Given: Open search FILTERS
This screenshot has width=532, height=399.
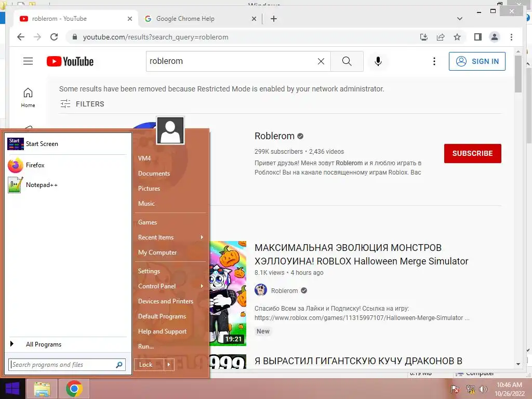Looking at the screenshot, I should pos(82,104).
